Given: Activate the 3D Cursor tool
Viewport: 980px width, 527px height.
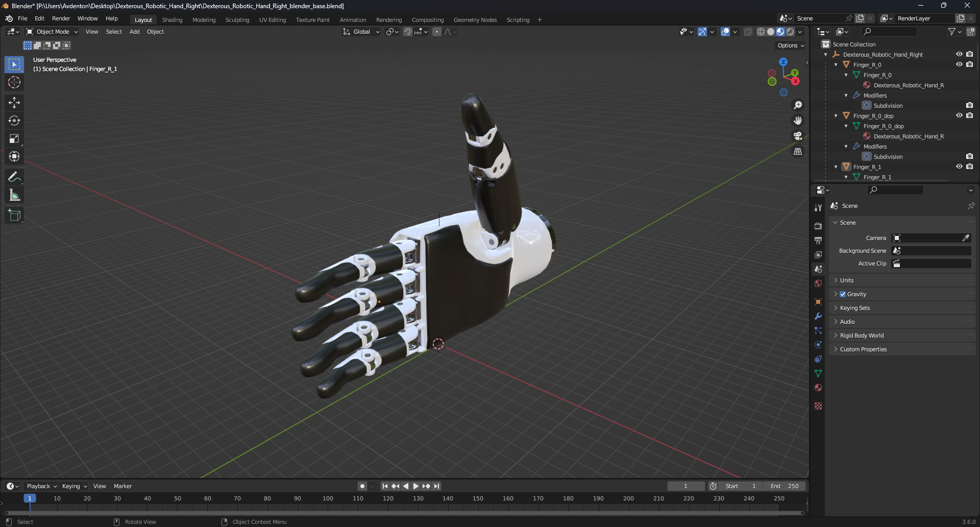Looking at the screenshot, I should [x=14, y=82].
